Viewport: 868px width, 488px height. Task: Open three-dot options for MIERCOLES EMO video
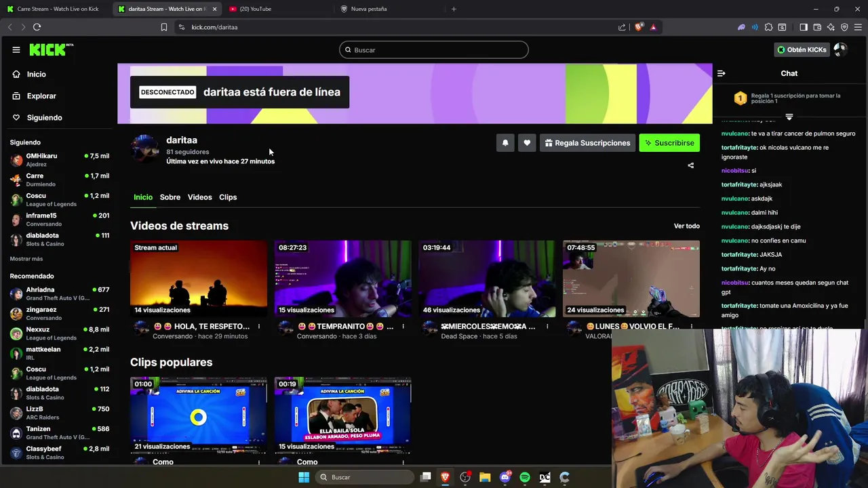point(547,327)
